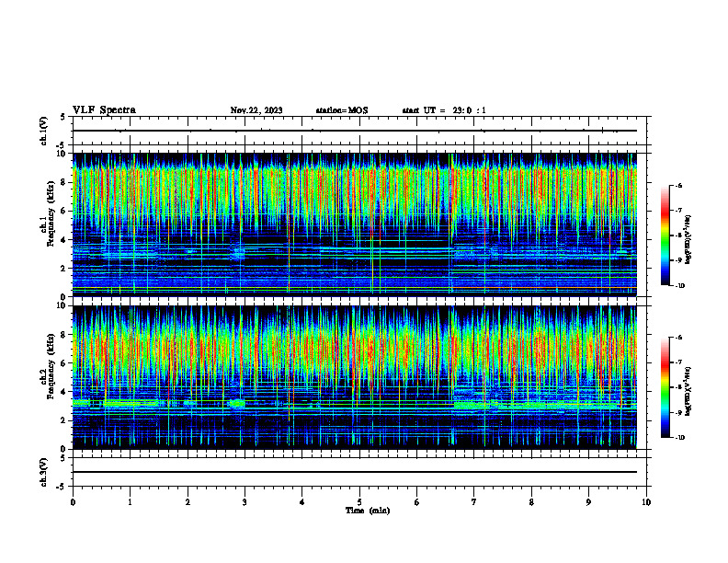The image size is (728, 563).
Task: Click time axis tick label '5'
Action: click(359, 502)
